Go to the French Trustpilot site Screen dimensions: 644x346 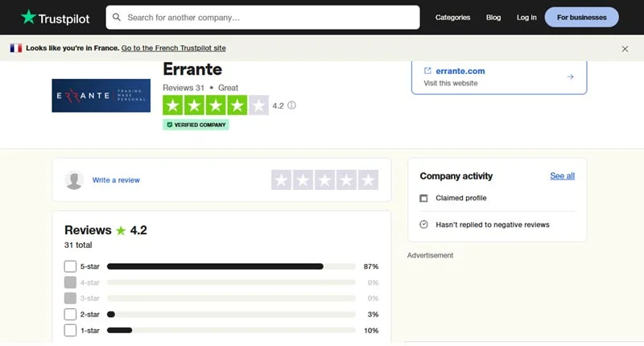coord(173,48)
